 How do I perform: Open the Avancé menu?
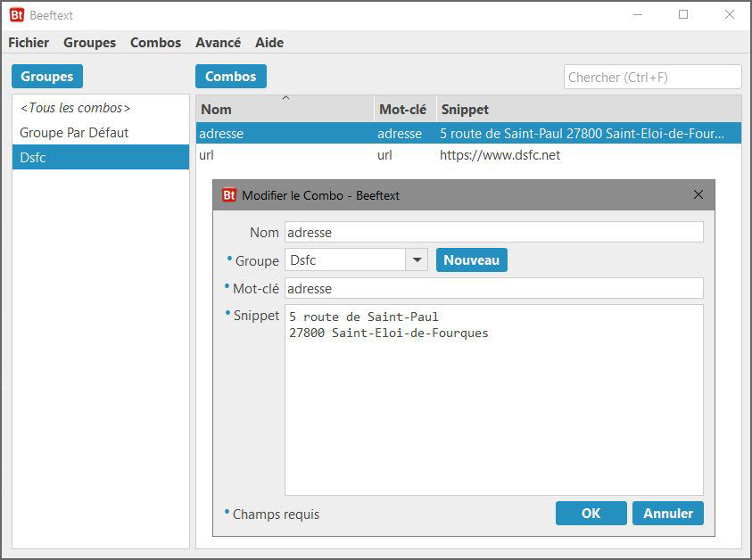coord(218,43)
